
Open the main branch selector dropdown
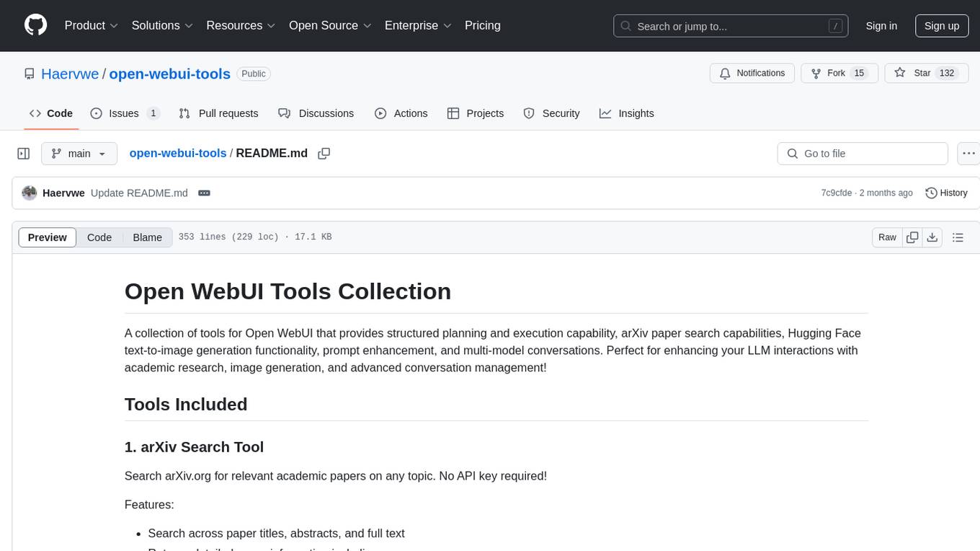(x=79, y=154)
